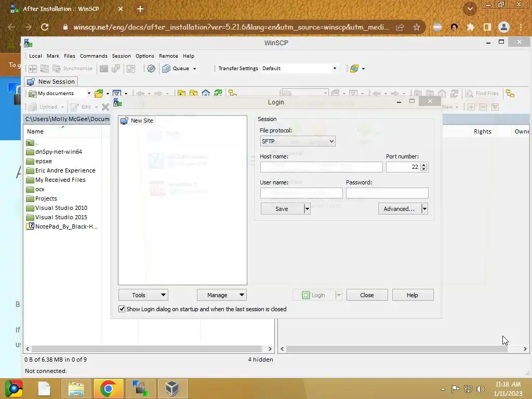The height and width of the screenshot is (399, 532).
Task: Expand the Login button dropdown arrow
Action: coord(339,295)
